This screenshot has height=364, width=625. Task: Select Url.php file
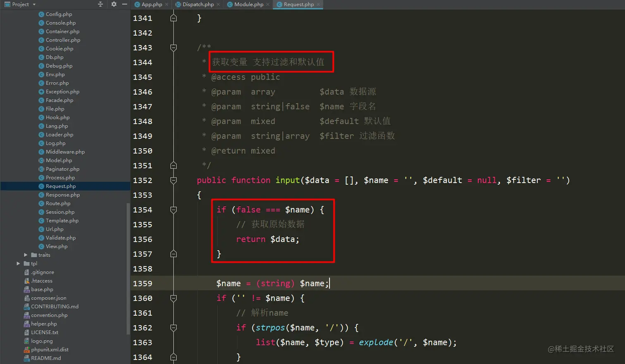pyautogui.click(x=55, y=229)
